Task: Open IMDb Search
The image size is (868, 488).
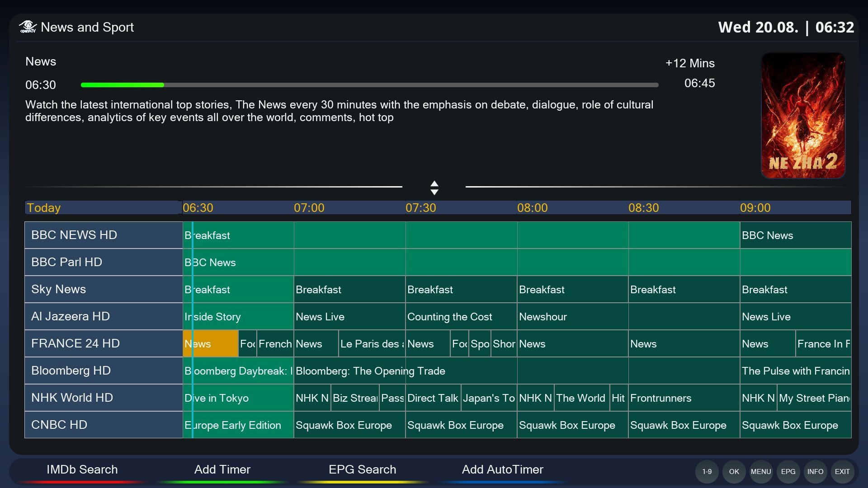Action: pos(82,469)
